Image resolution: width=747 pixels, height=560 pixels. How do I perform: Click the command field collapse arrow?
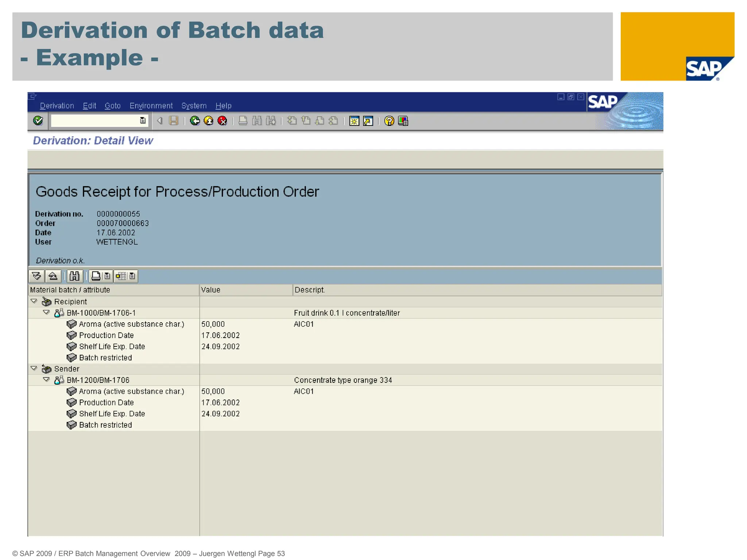(159, 121)
